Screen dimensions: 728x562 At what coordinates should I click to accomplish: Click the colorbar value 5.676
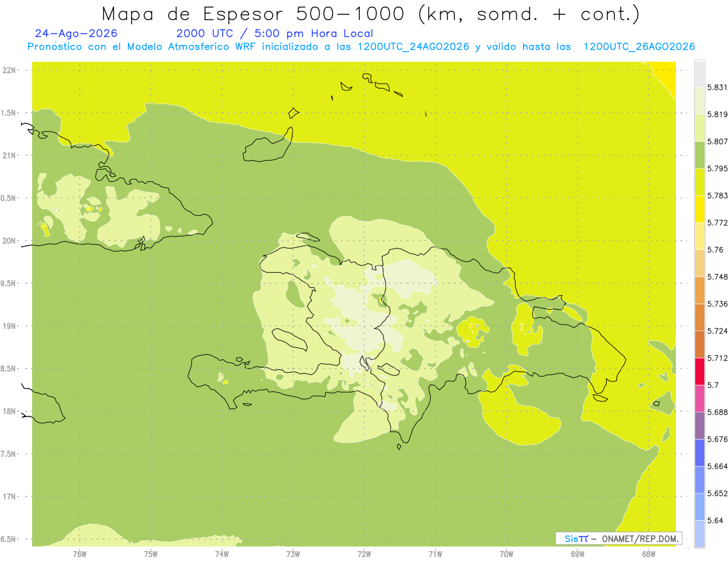(718, 440)
